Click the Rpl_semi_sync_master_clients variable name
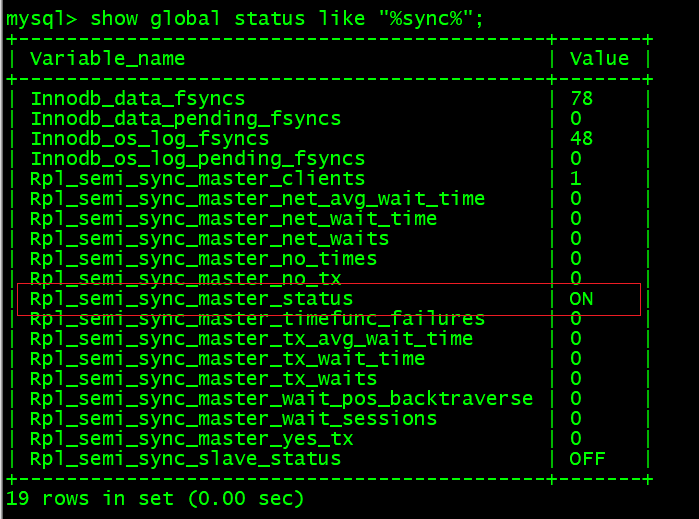Viewport: 699px width, 519px height. pos(197,178)
